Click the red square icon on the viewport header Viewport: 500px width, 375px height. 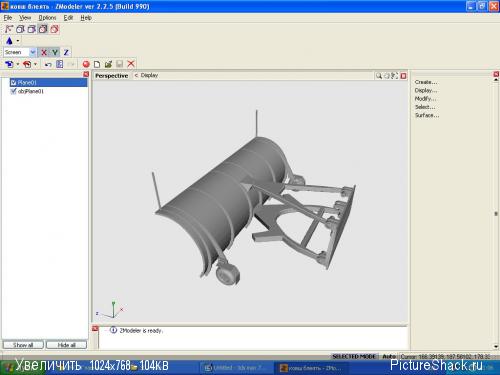point(403,76)
